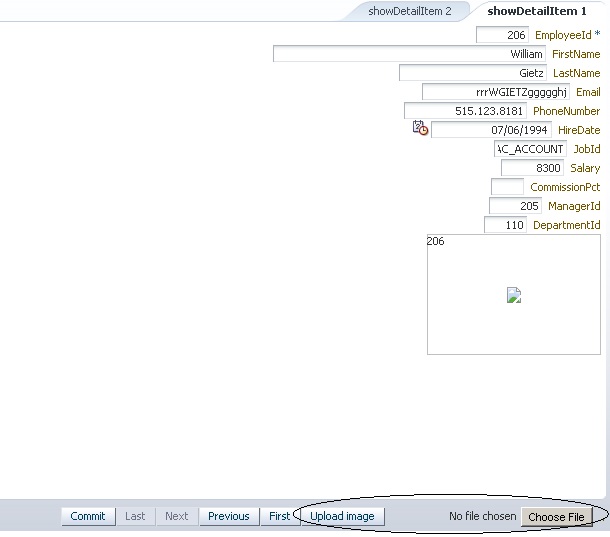
Task: Focus the Email input field
Action: 496,92
